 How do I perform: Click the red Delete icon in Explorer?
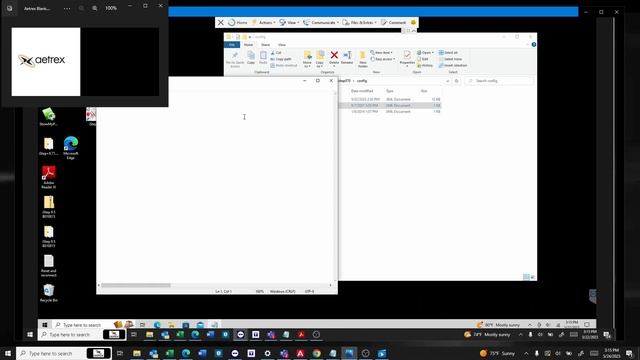[334, 55]
